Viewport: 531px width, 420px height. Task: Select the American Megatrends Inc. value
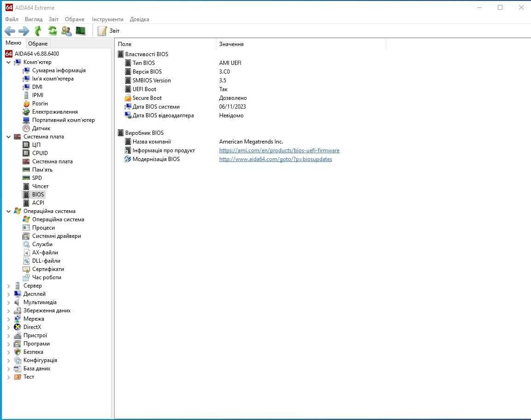pyautogui.click(x=251, y=142)
